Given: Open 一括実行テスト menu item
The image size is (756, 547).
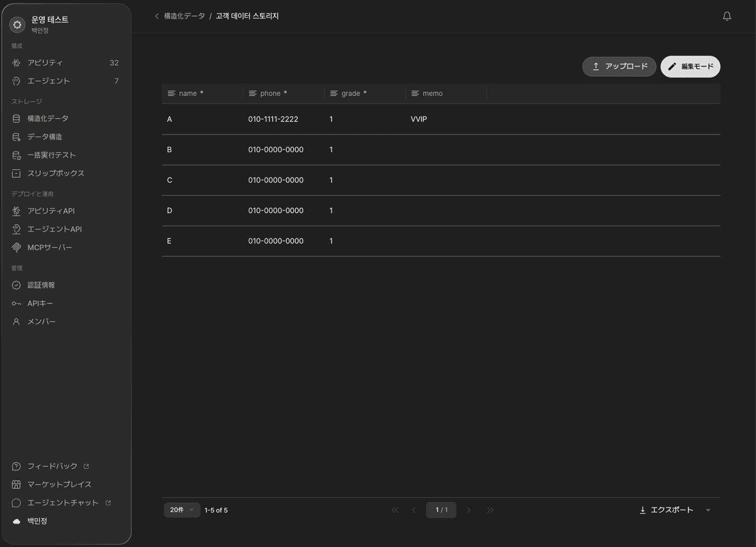Looking at the screenshot, I should pos(66,155).
